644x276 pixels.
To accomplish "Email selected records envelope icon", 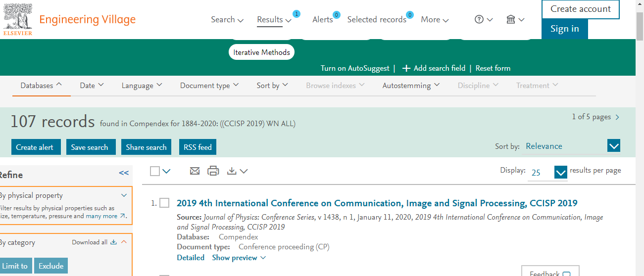I will [195, 171].
